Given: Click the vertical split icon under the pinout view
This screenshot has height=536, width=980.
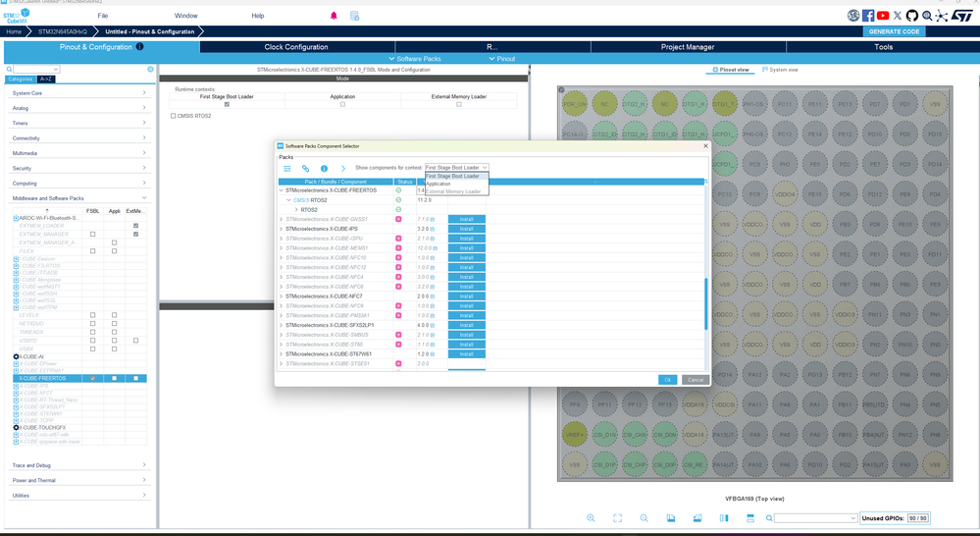Looking at the screenshot, I should point(724,518).
